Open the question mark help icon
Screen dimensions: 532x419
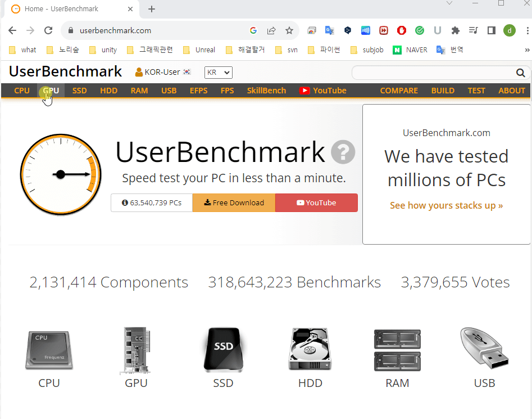[x=343, y=152]
